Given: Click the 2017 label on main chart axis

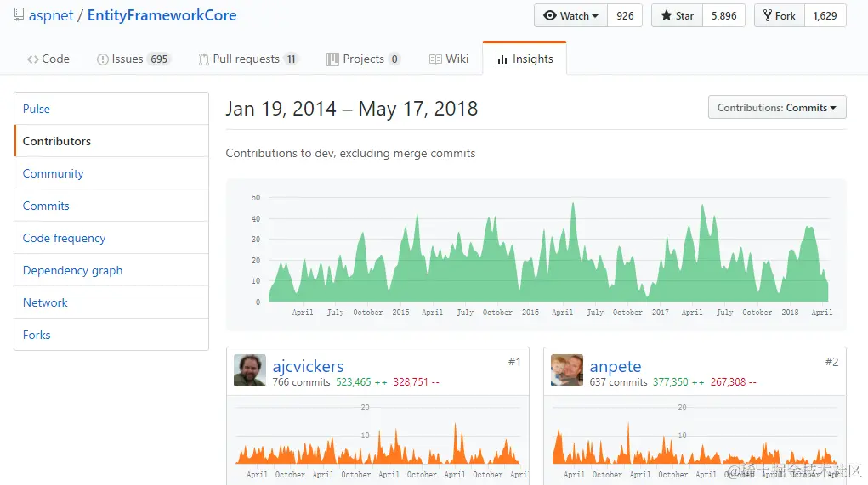Looking at the screenshot, I should tap(660, 313).
